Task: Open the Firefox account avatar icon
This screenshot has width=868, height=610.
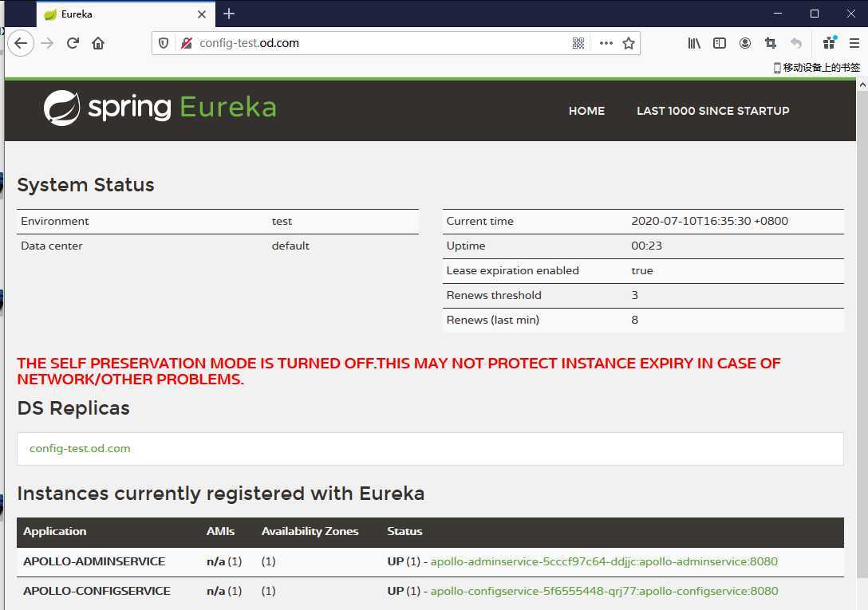Action: (745, 43)
